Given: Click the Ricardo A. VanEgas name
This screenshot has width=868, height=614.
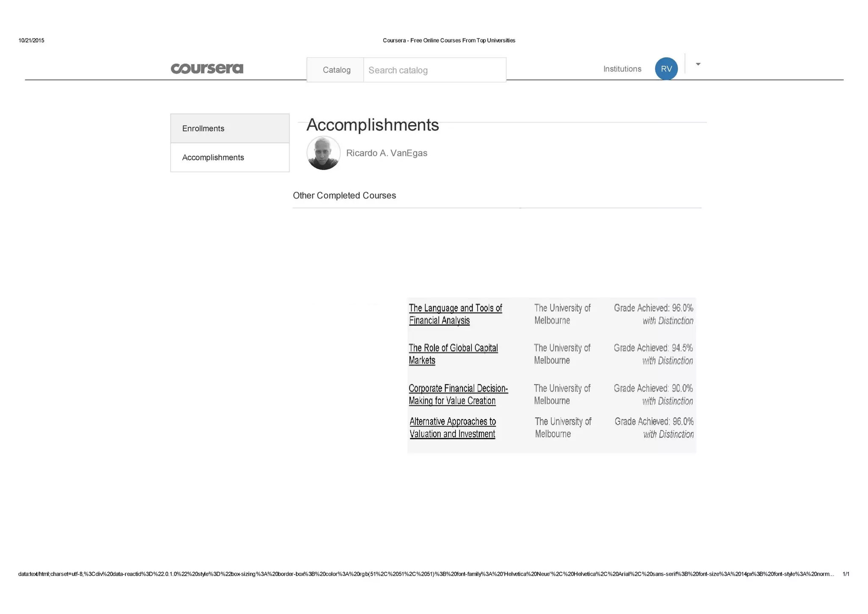Looking at the screenshot, I should pos(387,153).
